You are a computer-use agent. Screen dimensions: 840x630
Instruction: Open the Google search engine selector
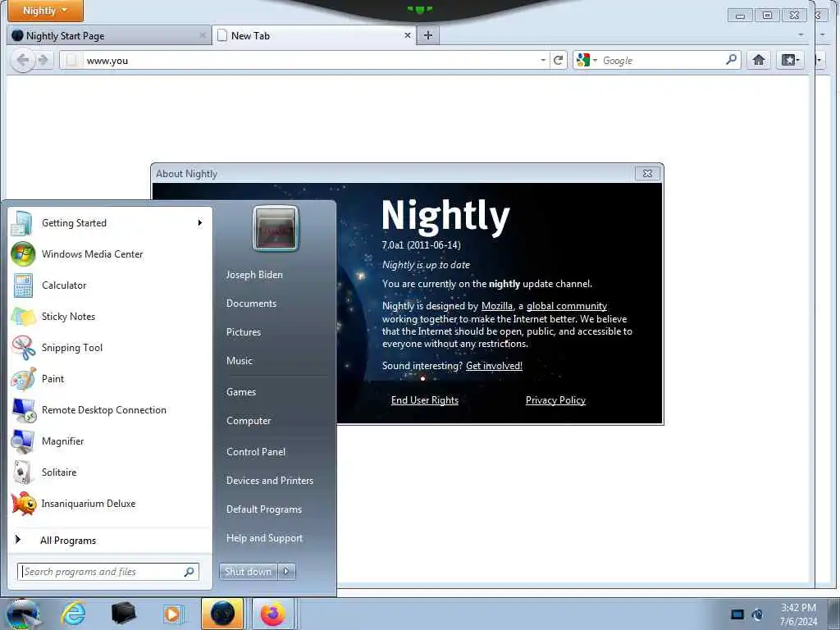(587, 61)
